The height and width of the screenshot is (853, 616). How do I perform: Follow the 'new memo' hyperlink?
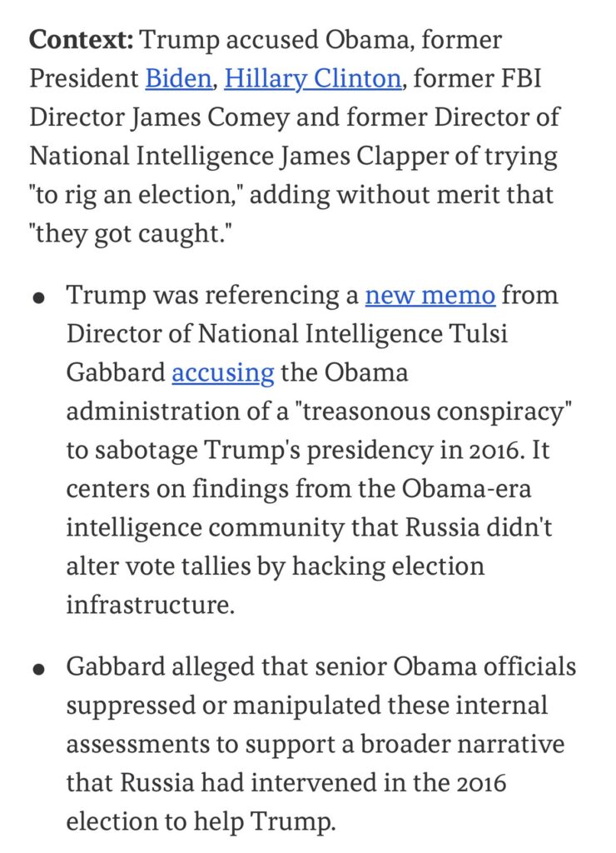(x=430, y=296)
